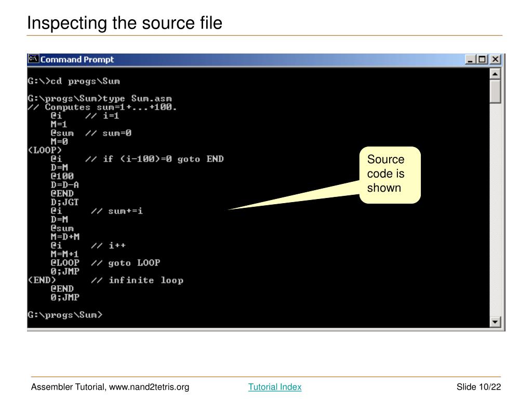Click the line 'G:\>cd progs\Sum'
This screenshot has height=399, width=532.
click(x=74, y=81)
